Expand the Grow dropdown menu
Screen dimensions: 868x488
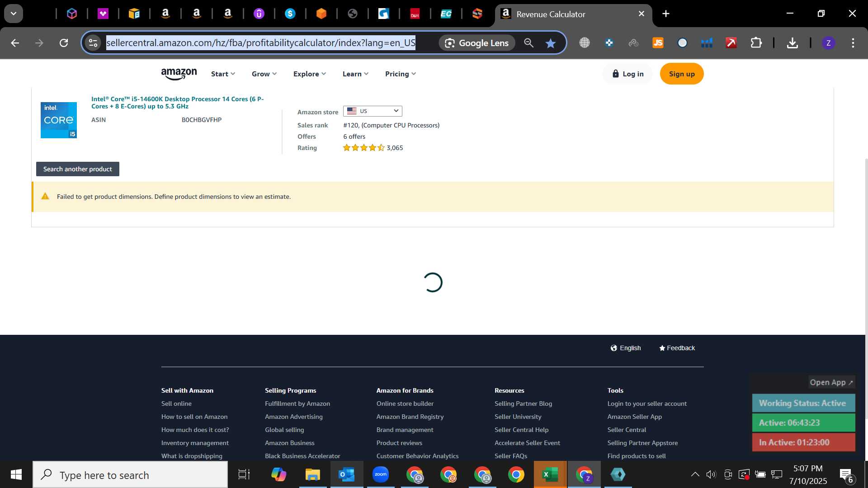click(264, 74)
